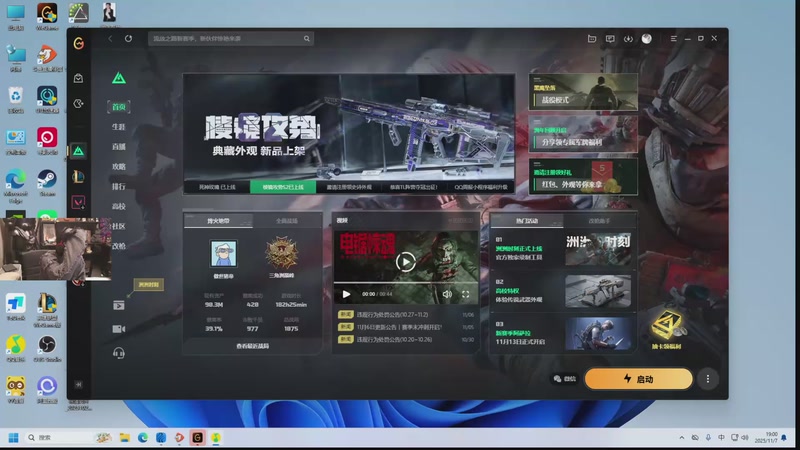Open the news item dated 11/06

pos(406,315)
